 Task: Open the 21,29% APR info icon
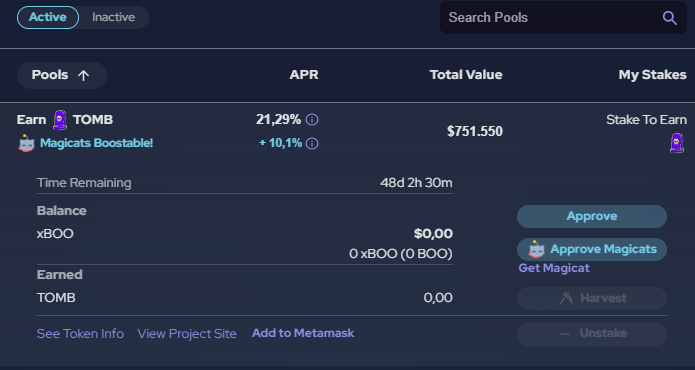312,120
